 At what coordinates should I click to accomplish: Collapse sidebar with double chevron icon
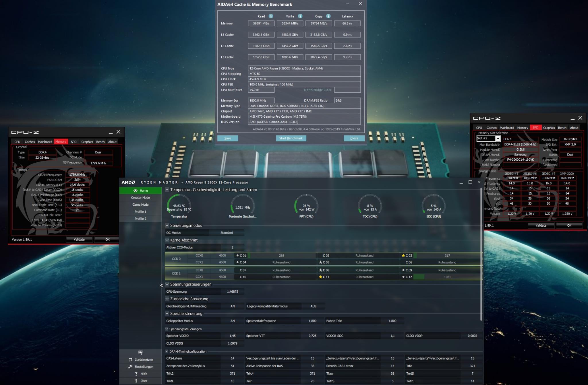(161, 285)
